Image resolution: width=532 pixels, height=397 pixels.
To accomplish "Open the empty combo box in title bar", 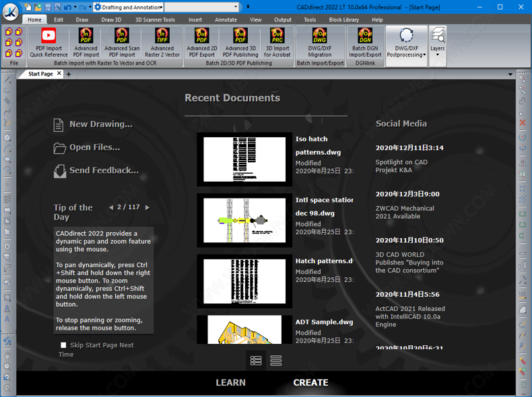I will click(x=201, y=7).
